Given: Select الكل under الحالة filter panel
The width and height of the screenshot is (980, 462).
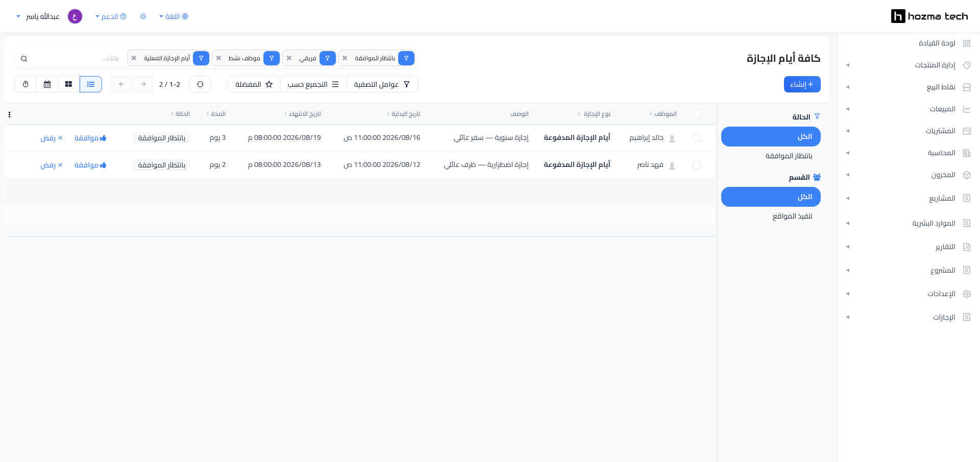Looking at the screenshot, I should coord(771,137).
